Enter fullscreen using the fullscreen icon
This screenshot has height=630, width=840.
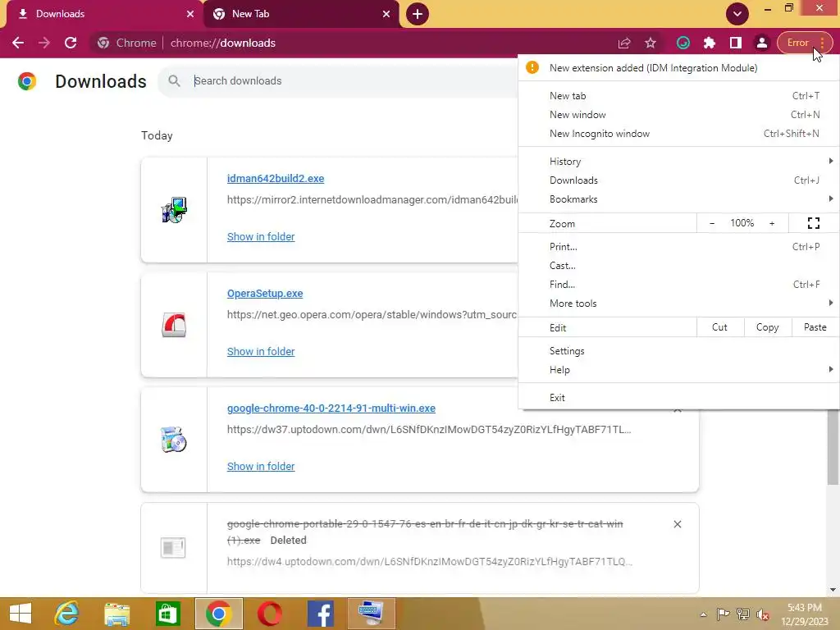pos(813,223)
